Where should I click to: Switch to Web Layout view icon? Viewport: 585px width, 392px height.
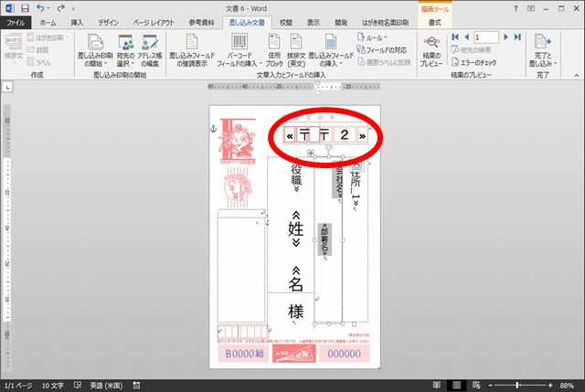(x=476, y=385)
